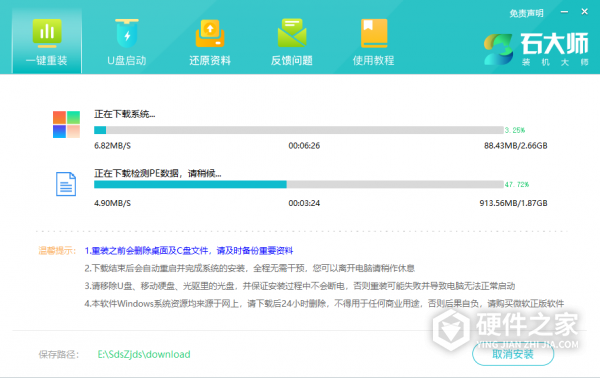The height and width of the screenshot is (378, 600).
Task: Click the blue document PE data icon
Action: click(x=66, y=184)
